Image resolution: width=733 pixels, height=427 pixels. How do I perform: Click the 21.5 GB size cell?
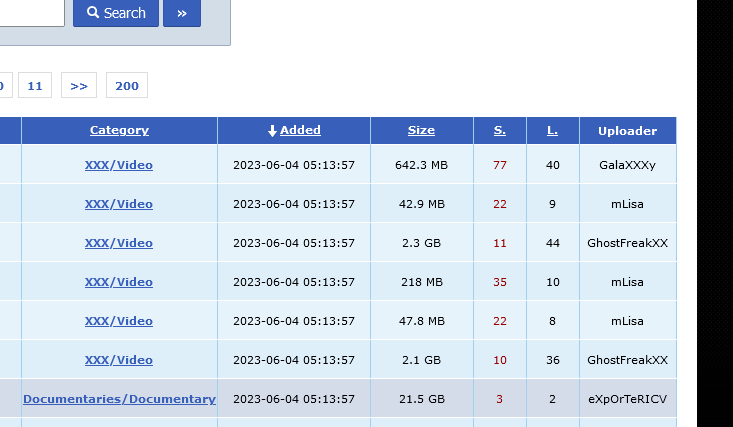point(421,399)
